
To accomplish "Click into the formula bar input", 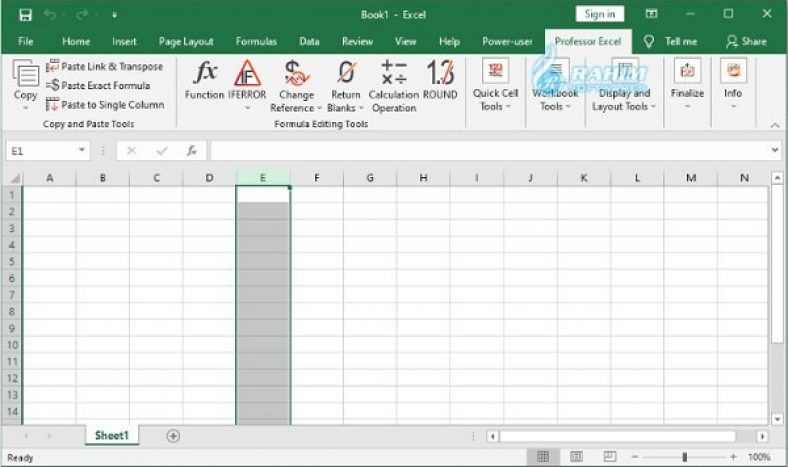I will pos(489,151).
